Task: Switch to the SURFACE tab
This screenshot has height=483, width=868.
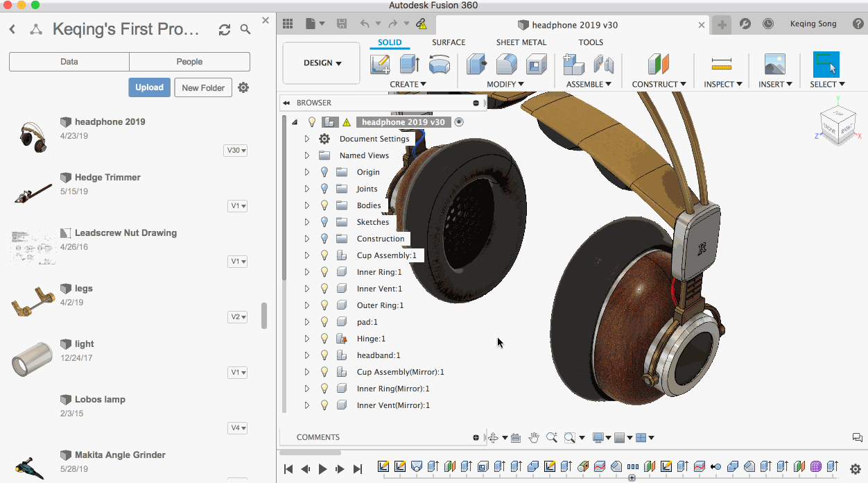Action: (449, 42)
